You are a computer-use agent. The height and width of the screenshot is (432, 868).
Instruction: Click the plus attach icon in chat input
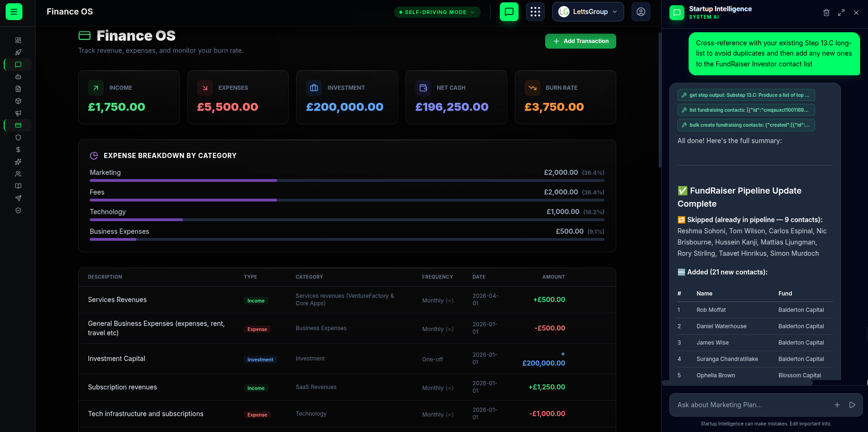point(837,405)
